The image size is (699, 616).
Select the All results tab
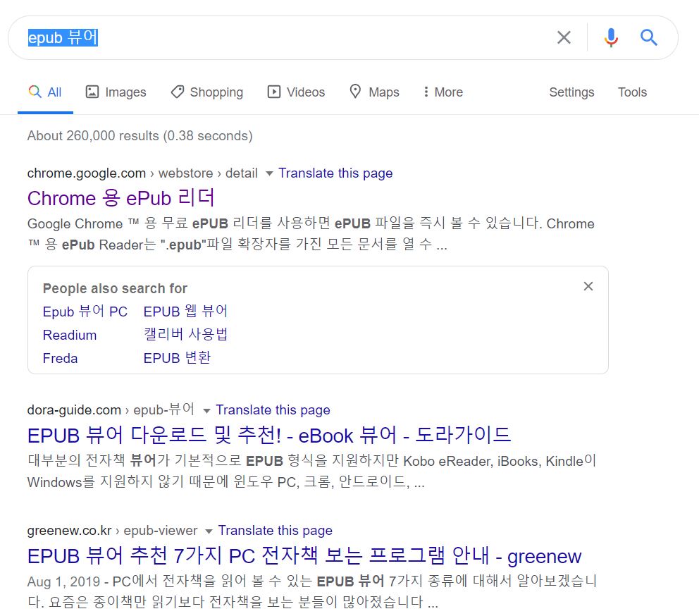pyautogui.click(x=45, y=92)
